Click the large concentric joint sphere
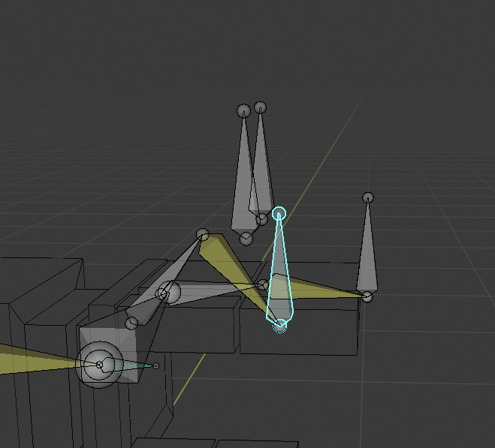The image size is (495, 448). click(x=99, y=365)
